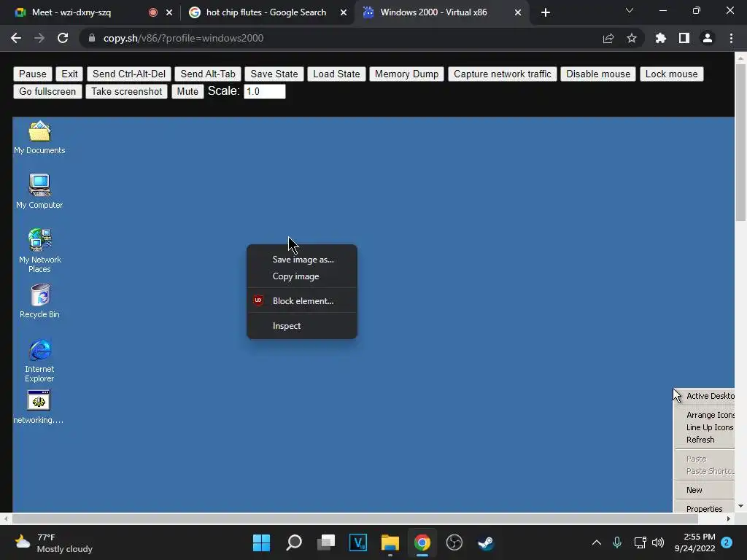Open the networking batch file icon
Image resolution: width=747 pixels, height=560 pixels.
coord(39,407)
